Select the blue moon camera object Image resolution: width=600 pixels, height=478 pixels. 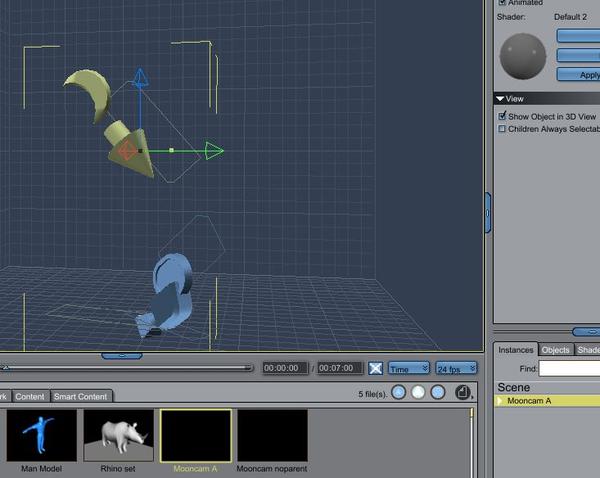pos(168,295)
